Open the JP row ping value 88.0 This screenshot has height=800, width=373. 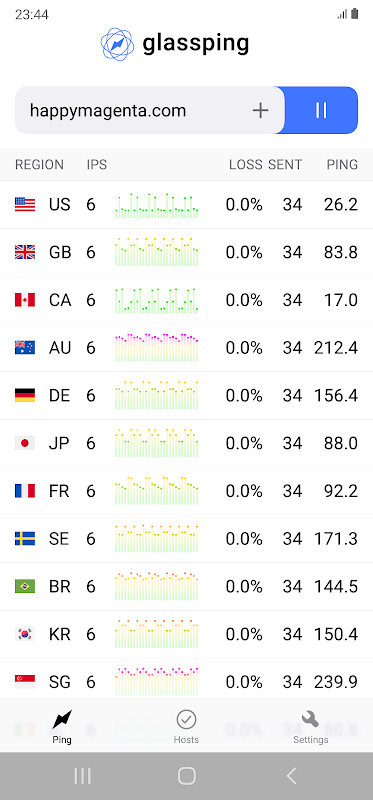click(x=340, y=443)
